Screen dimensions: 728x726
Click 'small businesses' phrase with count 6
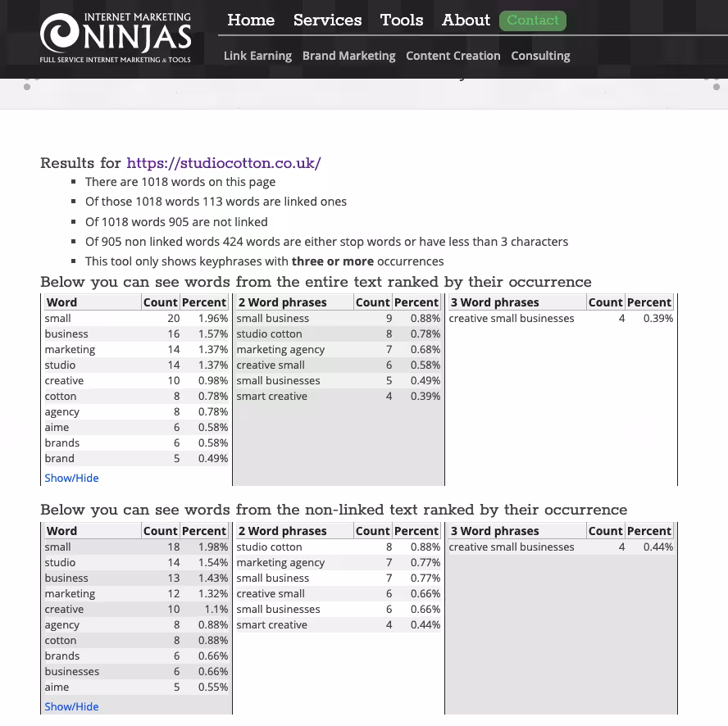tap(339, 609)
